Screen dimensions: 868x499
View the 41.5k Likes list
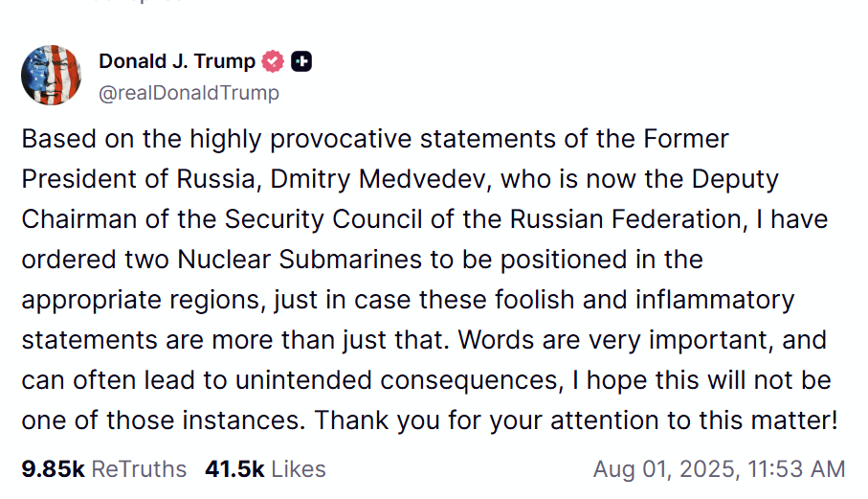pyautogui.click(x=265, y=469)
